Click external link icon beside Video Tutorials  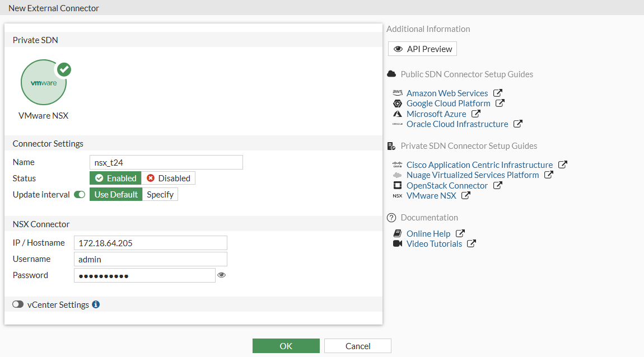(472, 243)
